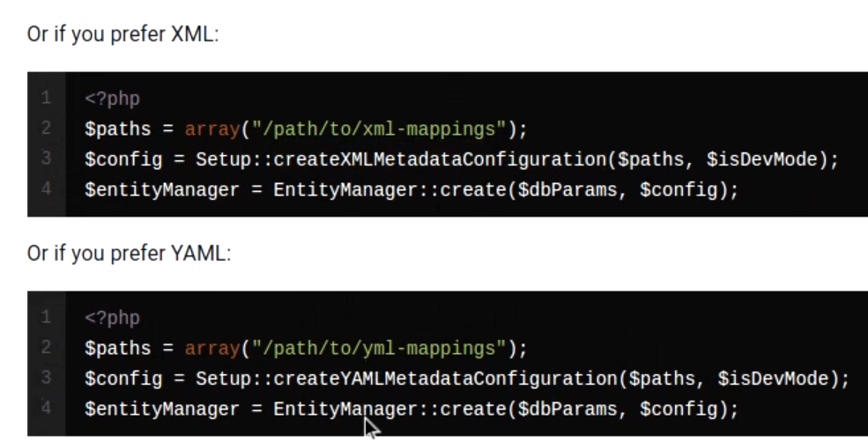The height and width of the screenshot is (442, 868).
Task: Click the "Or if you prefer YAML:" text
Action: (x=129, y=254)
